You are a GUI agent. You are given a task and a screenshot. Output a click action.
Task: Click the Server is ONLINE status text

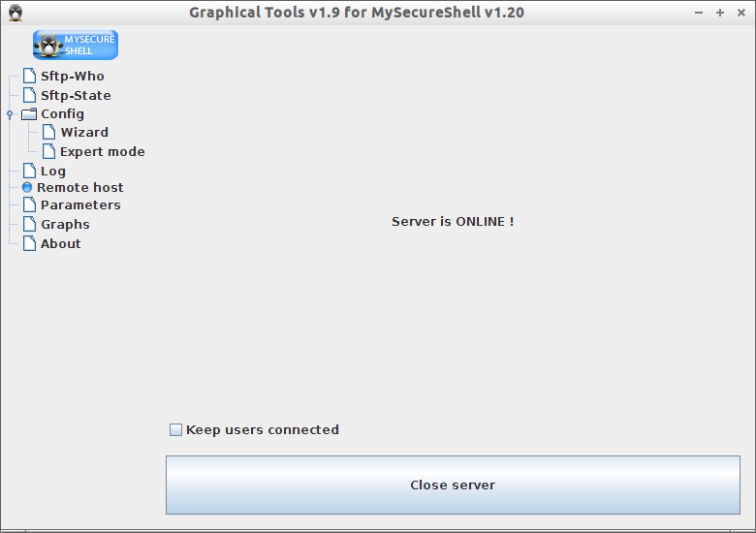click(453, 222)
